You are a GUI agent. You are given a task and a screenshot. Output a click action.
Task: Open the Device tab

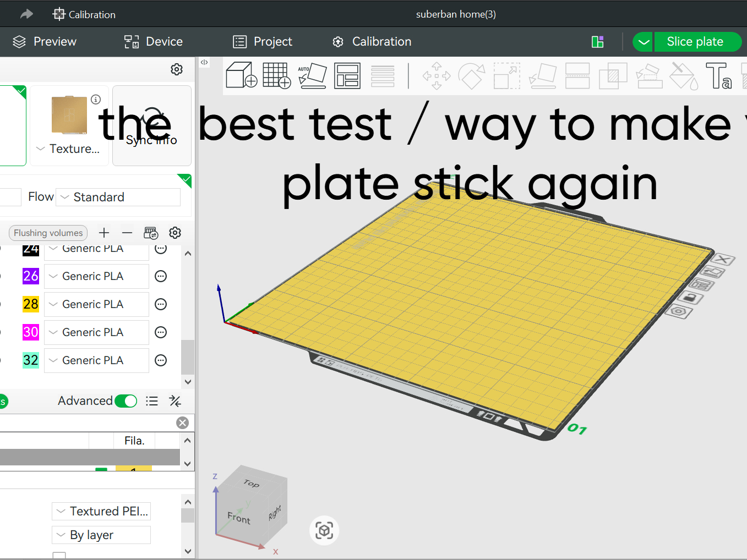pyautogui.click(x=154, y=42)
